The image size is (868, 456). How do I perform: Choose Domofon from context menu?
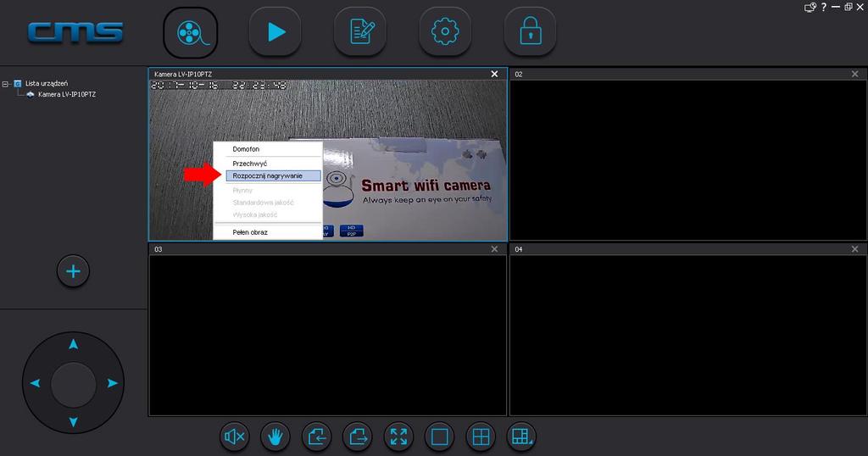[246, 149]
